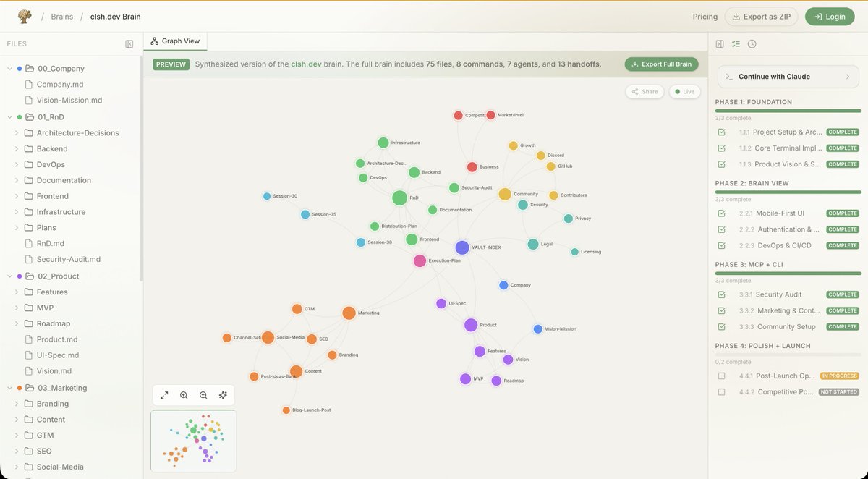Switch to the Graph View tab
This screenshot has width=868, height=479.
pos(175,41)
